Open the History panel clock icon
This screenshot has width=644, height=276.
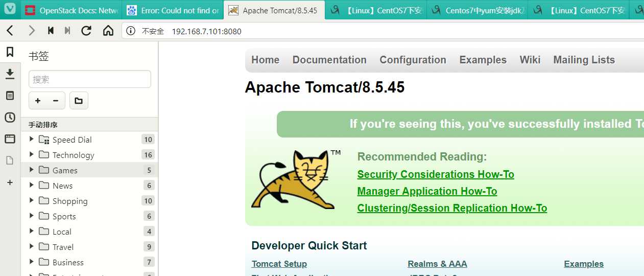click(10, 118)
